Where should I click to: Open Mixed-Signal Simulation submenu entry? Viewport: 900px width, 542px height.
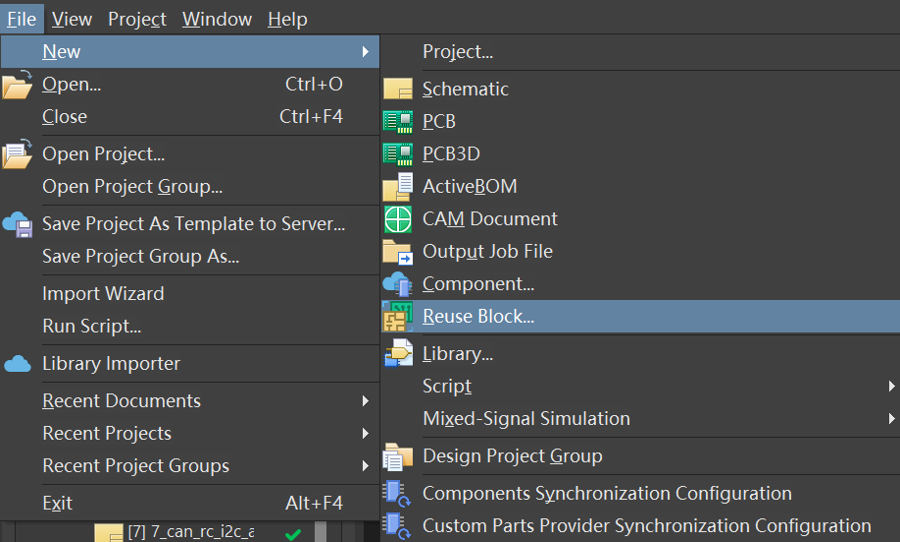(x=640, y=419)
